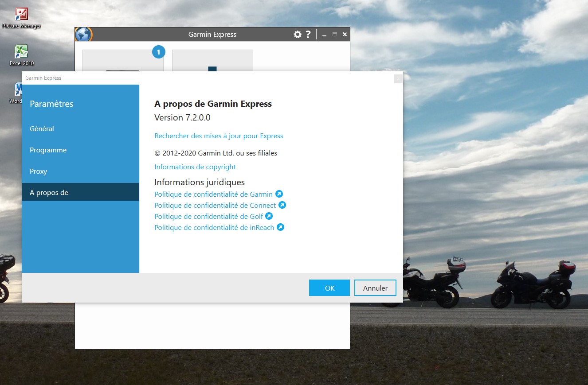The width and height of the screenshot is (588, 385).
Task: Minimize the Garmin Express main window
Action: [x=325, y=35]
